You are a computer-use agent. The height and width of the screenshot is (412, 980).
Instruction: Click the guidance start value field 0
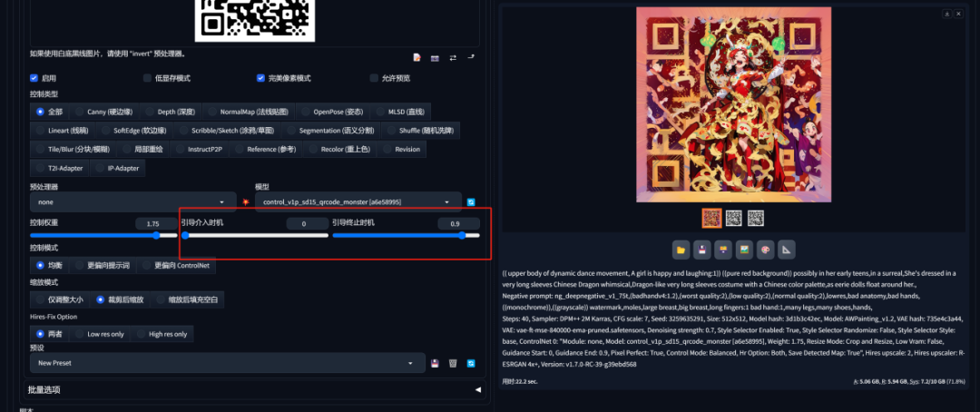[x=308, y=224]
